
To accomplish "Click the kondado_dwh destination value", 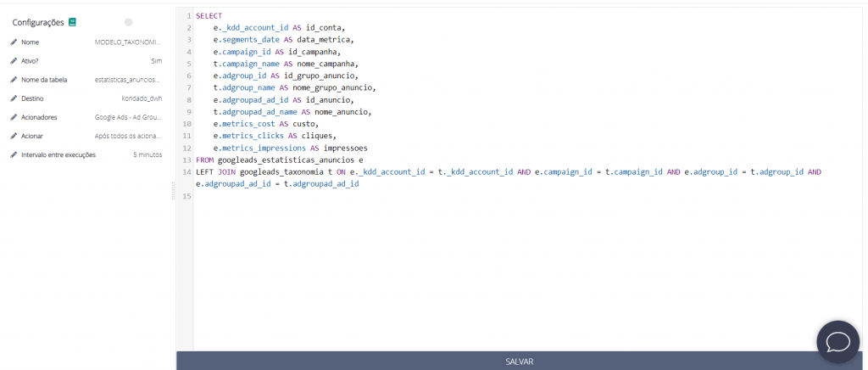I will pos(142,98).
